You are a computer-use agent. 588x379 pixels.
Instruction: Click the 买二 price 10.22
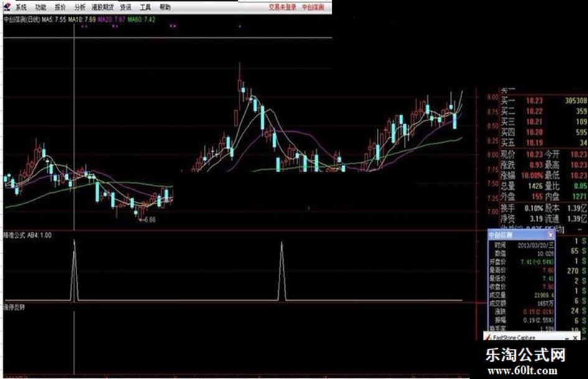point(534,111)
